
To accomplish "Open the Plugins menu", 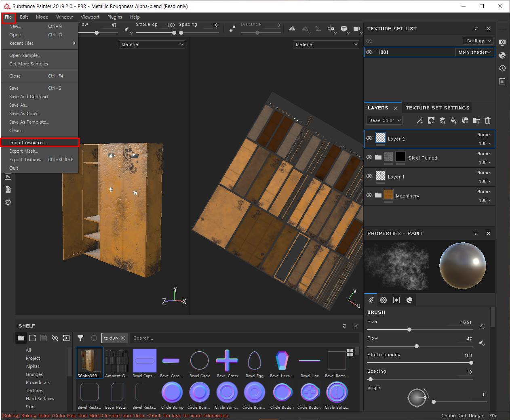I will 115,17.
